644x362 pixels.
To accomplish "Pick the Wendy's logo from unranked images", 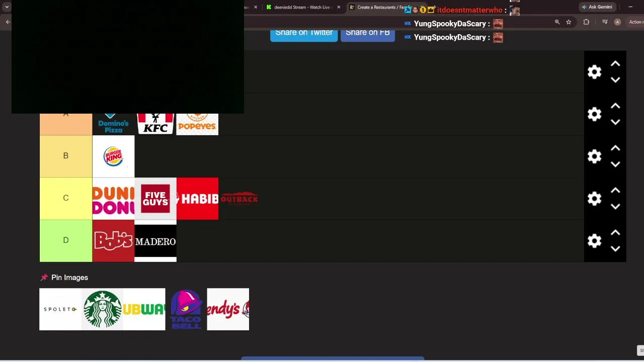I will [228, 309].
